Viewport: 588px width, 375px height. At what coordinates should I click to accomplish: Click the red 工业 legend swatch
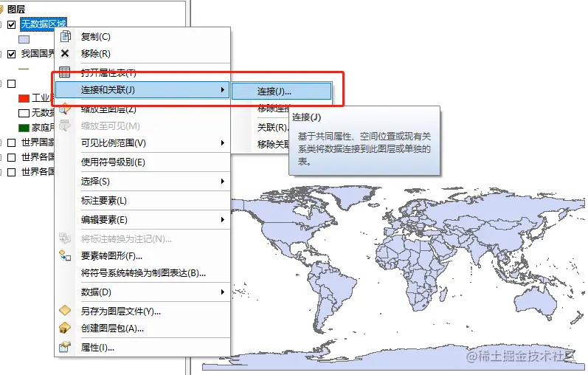(x=24, y=98)
